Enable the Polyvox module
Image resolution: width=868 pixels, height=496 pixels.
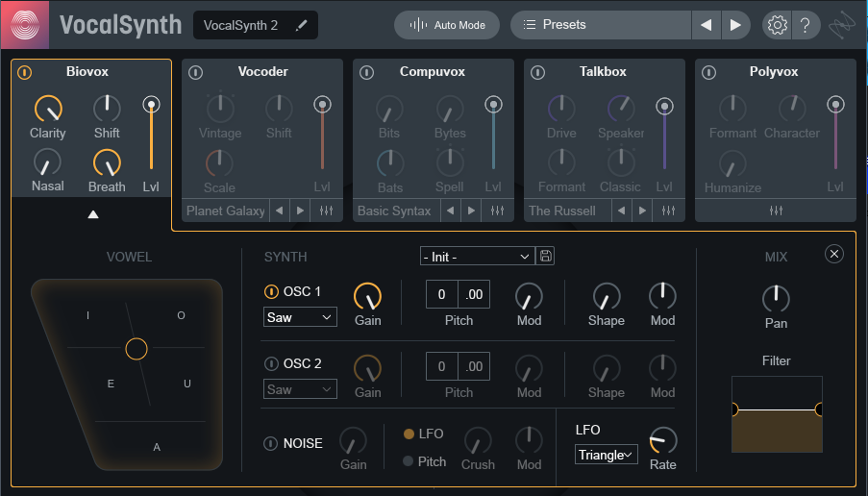click(x=708, y=72)
